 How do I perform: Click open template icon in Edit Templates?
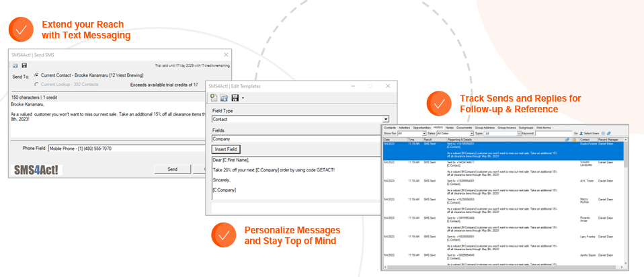[x=224, y=98]
